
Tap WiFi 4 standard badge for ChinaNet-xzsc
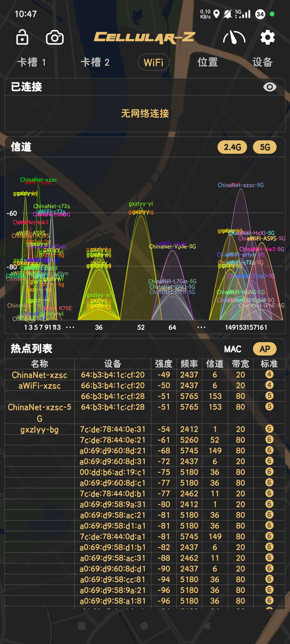(x=269, y=374)
